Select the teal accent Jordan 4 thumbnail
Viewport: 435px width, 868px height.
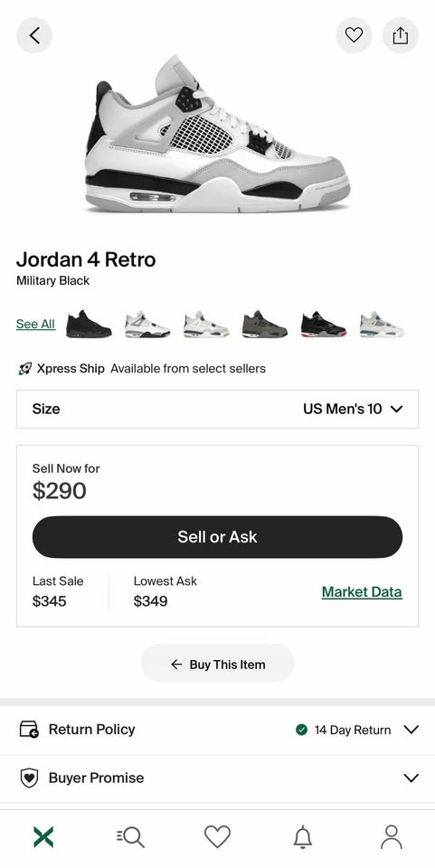(x=383, y=324)
